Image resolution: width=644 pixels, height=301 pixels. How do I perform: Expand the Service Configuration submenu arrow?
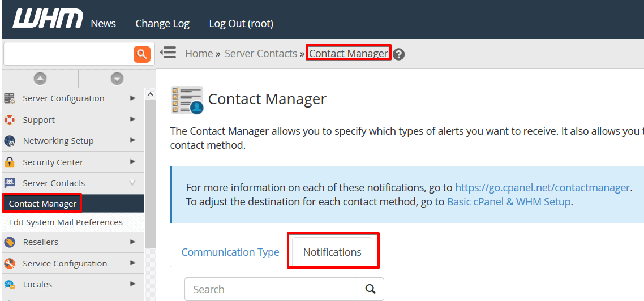point(132,263)
